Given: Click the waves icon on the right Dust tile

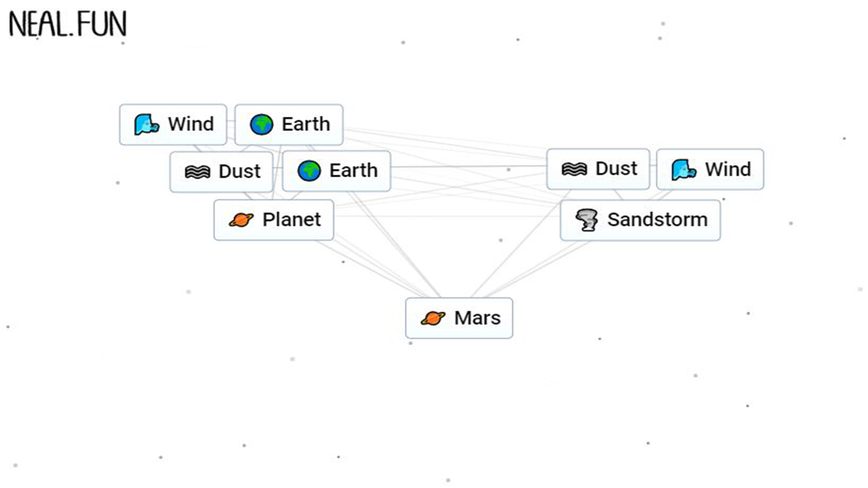Looking at the screenshot, I should pos(574,169).
